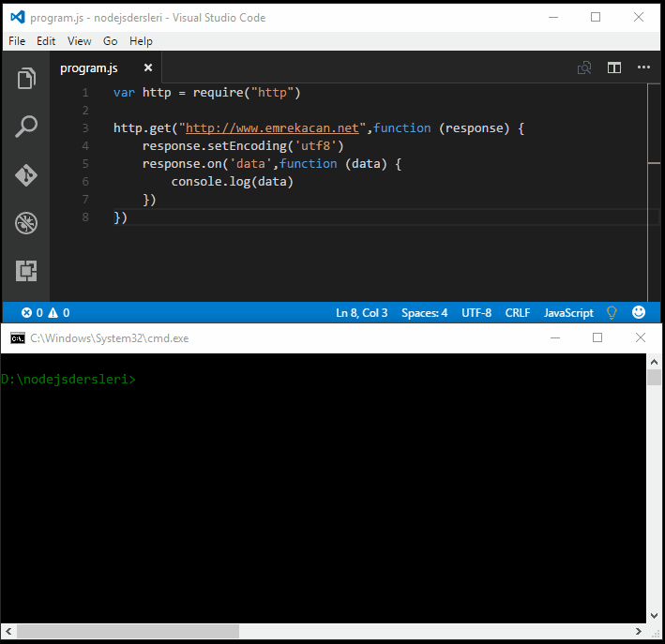Open the Edit menu
Viewport: 665px width, 644px height.
coord(46,41)
